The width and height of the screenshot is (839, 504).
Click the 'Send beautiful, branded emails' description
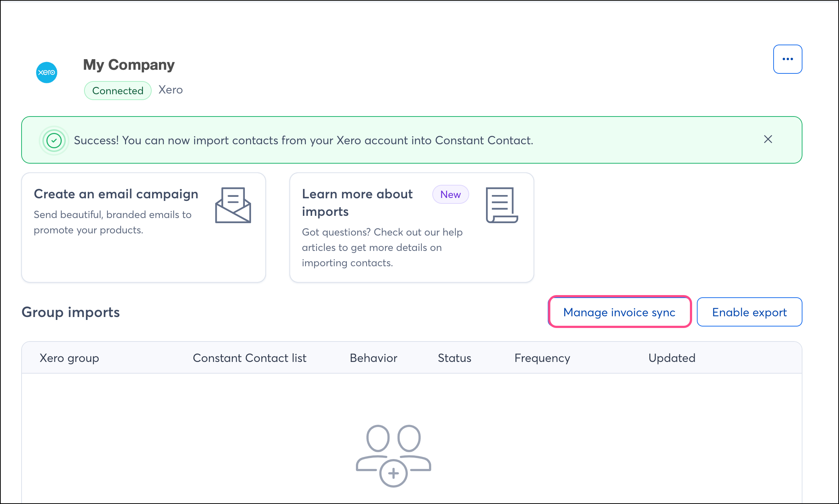click(113, 222)
